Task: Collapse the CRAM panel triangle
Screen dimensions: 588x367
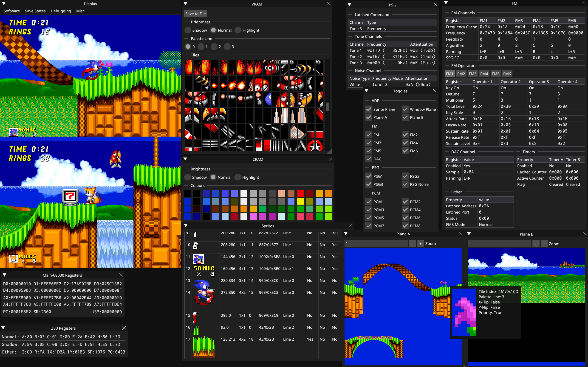Action: [185, 159]
